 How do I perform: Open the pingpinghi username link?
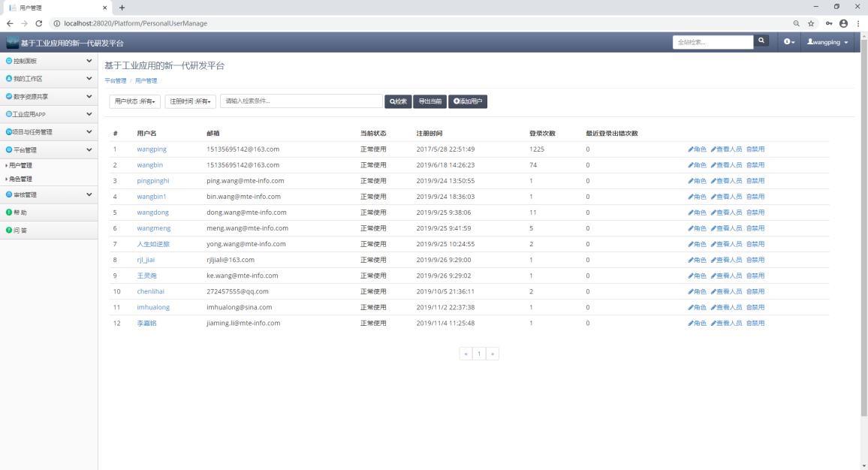[152, 181]
